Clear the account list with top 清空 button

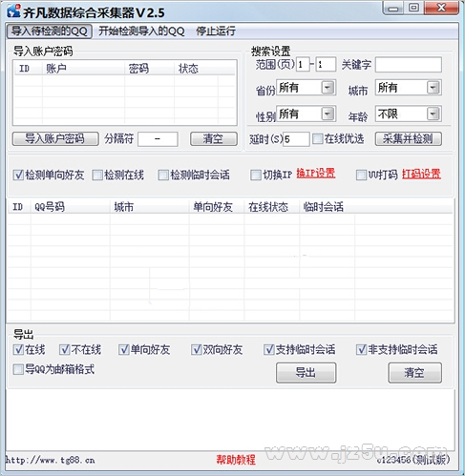[214, 139]
